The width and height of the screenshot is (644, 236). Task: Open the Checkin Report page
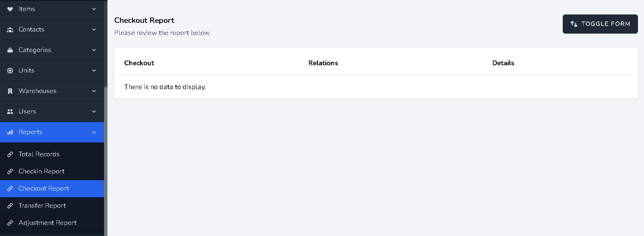pyautogui.click(x=41, y=171)
